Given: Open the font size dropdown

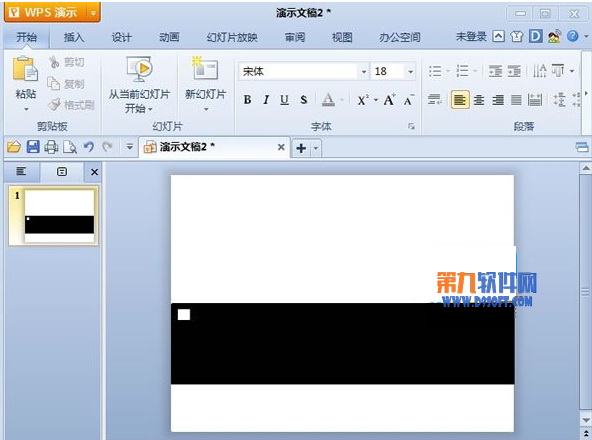Looking at the screenshot, I should 410,71.
